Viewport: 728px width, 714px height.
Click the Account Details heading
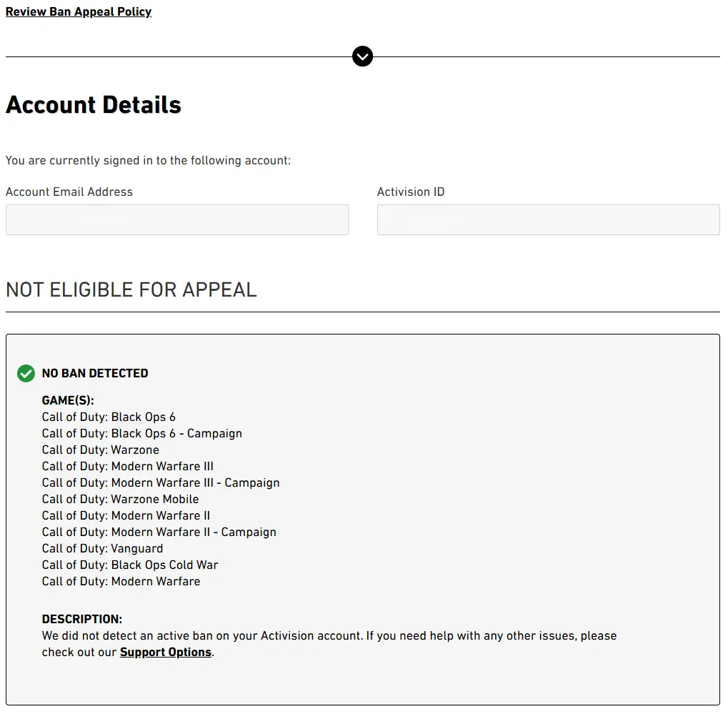click(94, 105)
